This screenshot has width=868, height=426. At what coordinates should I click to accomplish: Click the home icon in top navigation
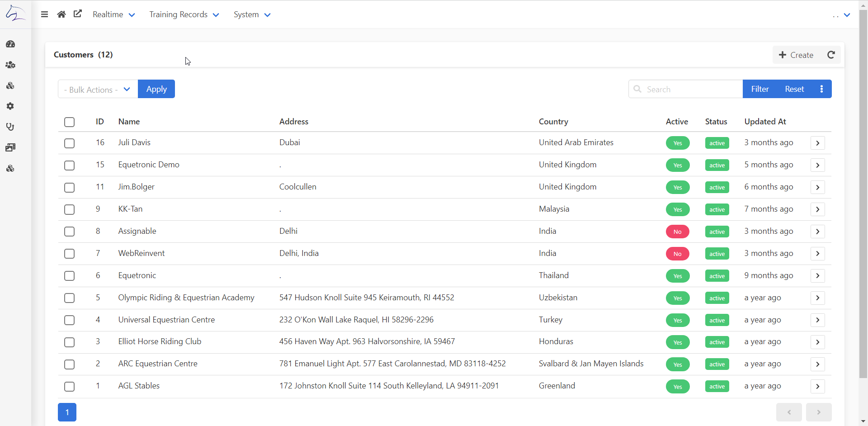61,14
